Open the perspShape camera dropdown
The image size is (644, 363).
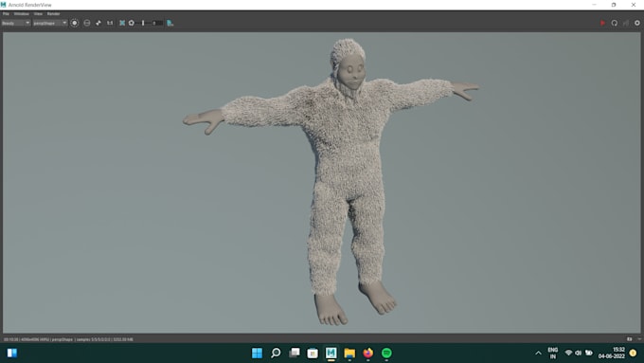[x=49, y=23]
